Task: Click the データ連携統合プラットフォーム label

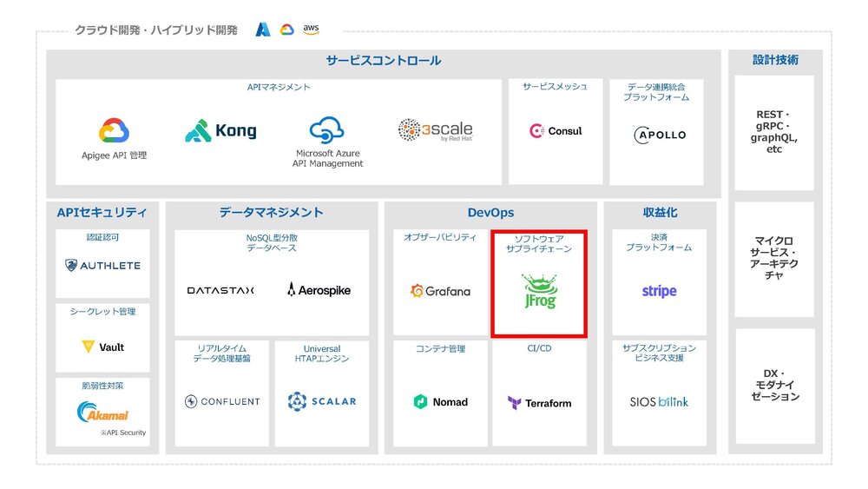Action: [x=656, y=92]
